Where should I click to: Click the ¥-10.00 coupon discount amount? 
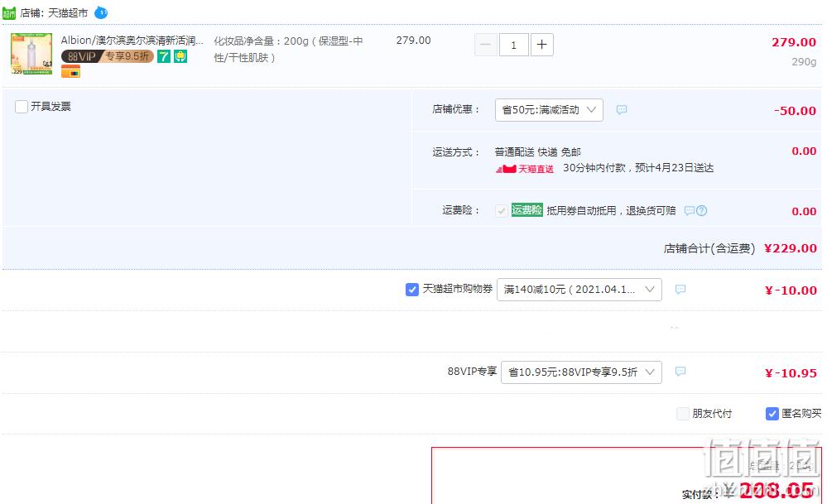click(x=791, y=290)
